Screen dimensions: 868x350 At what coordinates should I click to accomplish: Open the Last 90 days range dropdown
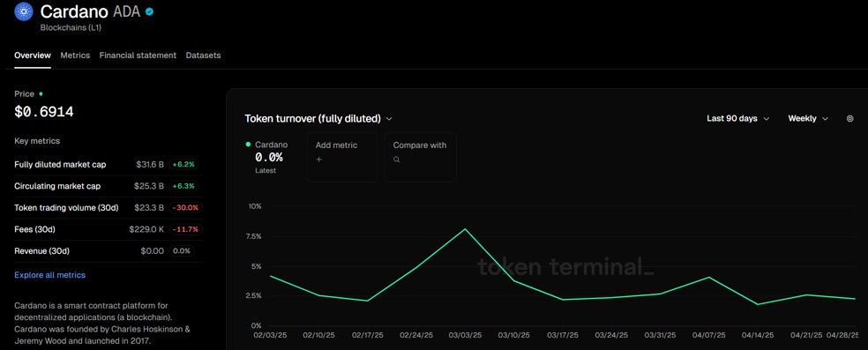click(x=738, y=118)
